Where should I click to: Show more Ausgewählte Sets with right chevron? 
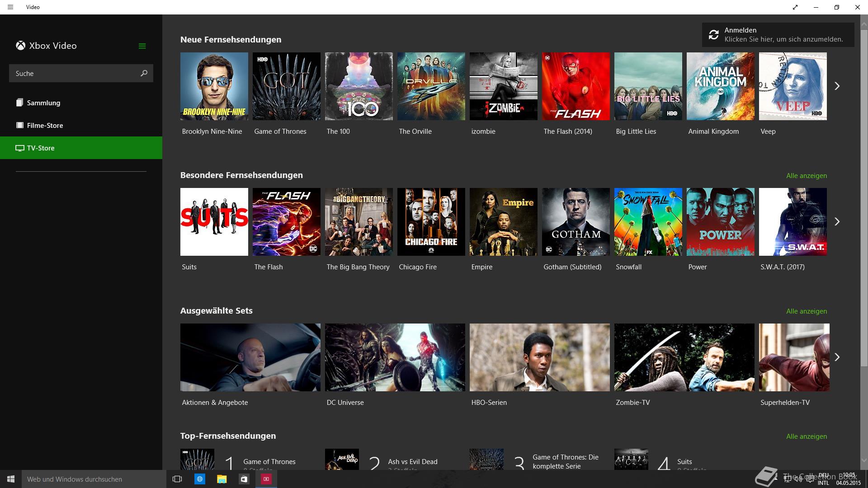pos(837,357)
